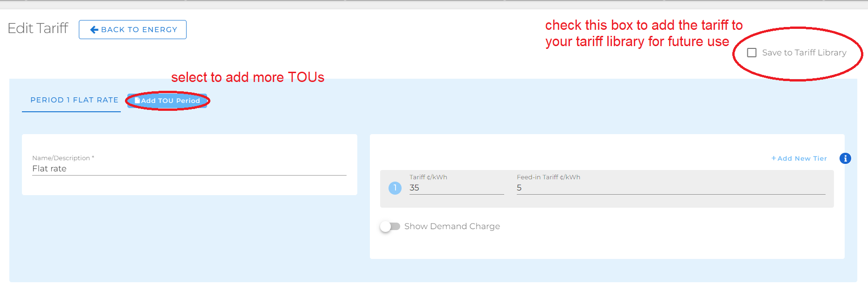Click the Show Demand Charge label text
This screenshot has width=868, height=285.
point(451,226)
